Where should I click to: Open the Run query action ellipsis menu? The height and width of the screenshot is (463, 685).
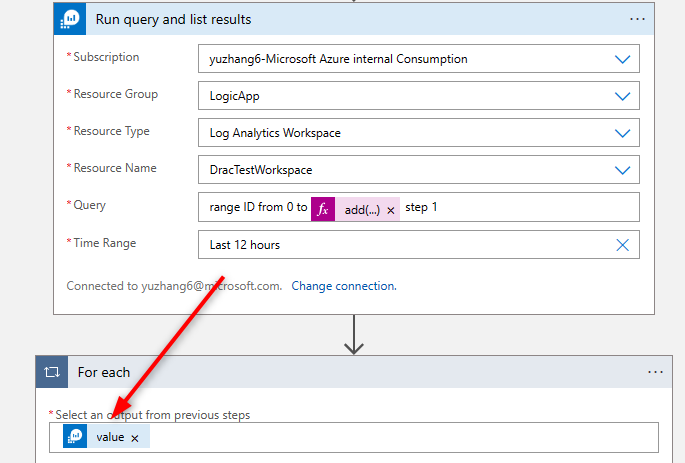(x=637, y=19)
